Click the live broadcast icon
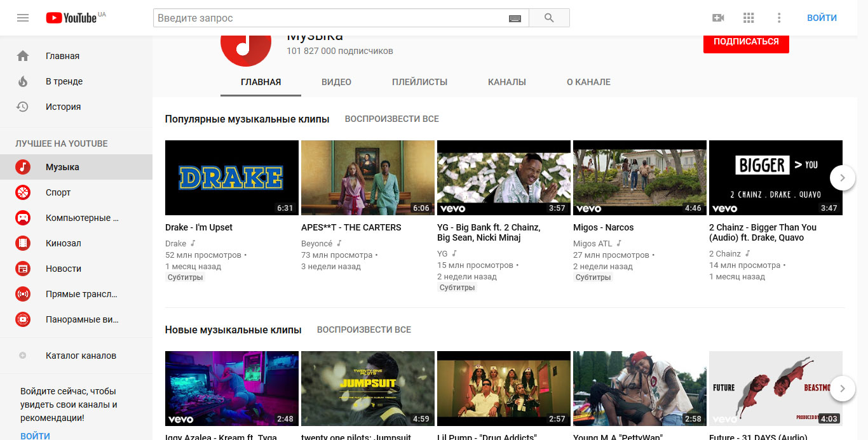Image resolution: width=868 pixels, height=440 pixels. pyautogui.click(x=23, y=294)
